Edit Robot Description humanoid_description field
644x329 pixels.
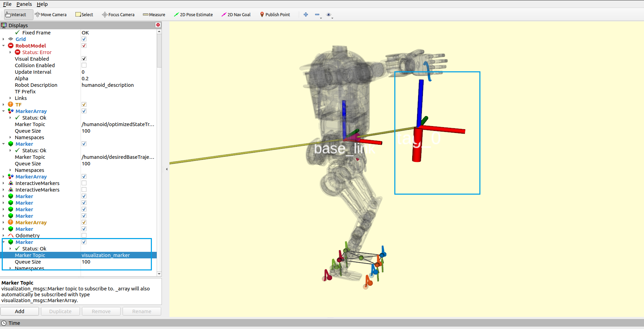click(118, 85)
